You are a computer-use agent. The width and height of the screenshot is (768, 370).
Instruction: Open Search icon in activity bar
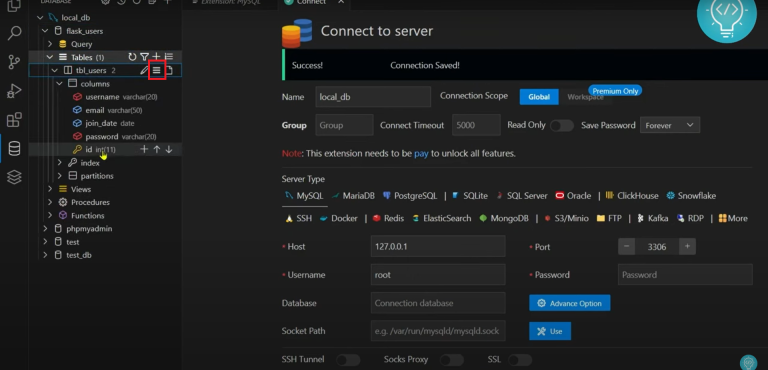pos(14,34)
